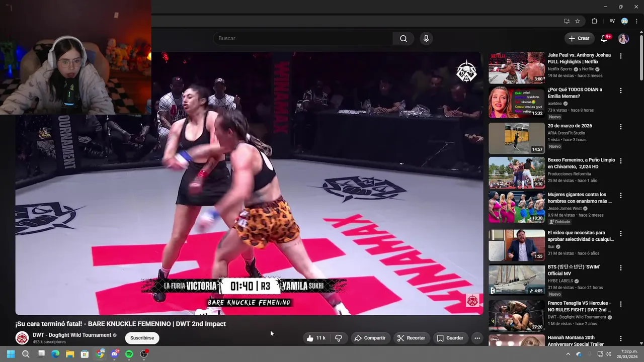The height and width of the screenshot is (362, 644).
Task: Open Windows Start menu
Action: (x=11, y=354)
